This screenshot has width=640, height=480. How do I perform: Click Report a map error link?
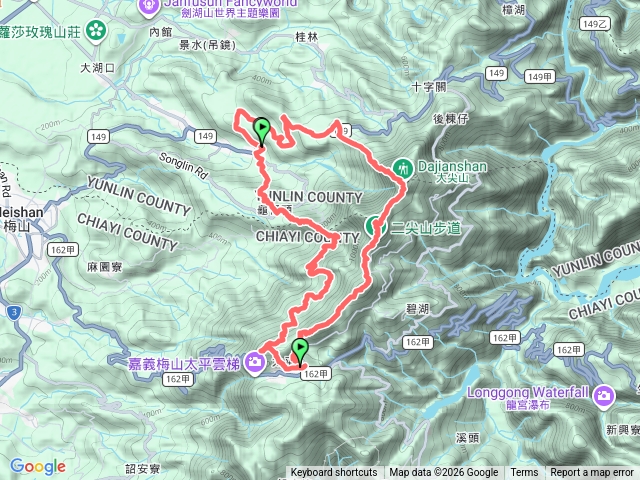click(x=592, y=473)
